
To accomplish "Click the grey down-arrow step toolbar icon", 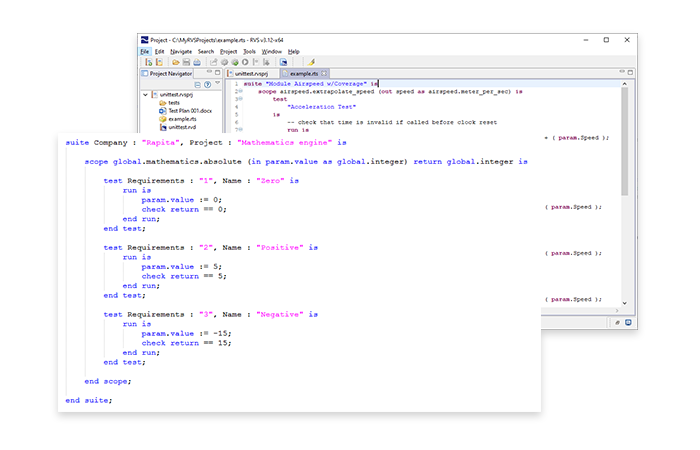I will click(267, 62).
